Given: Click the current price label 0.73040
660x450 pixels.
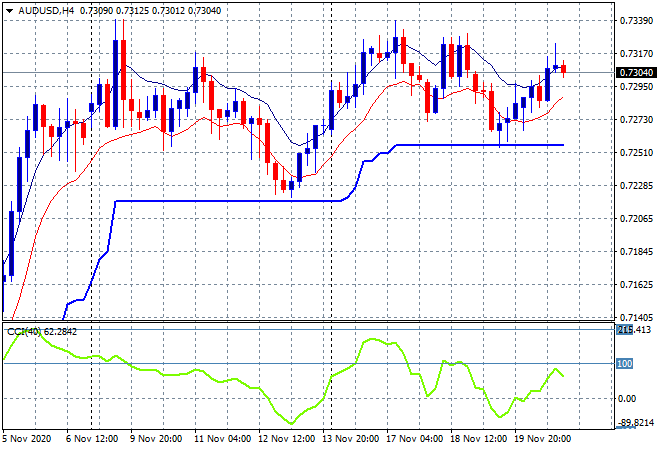Looking at the screenshot, I should [x=636, y=72].
